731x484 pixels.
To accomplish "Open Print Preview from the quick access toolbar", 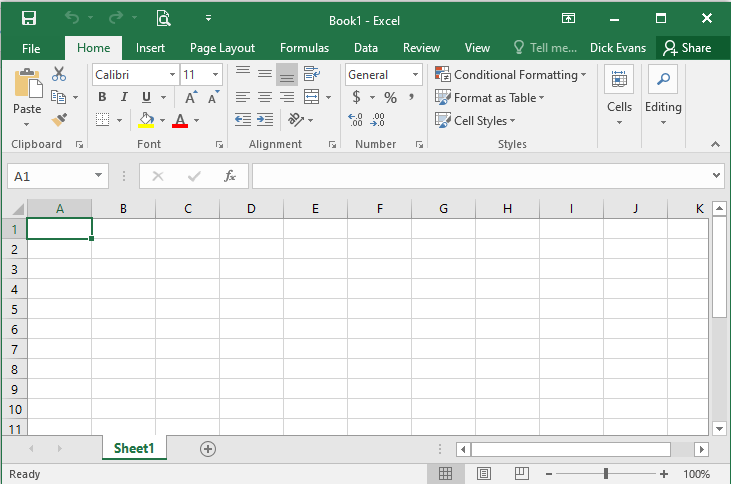I will click(x=163, y=19).
